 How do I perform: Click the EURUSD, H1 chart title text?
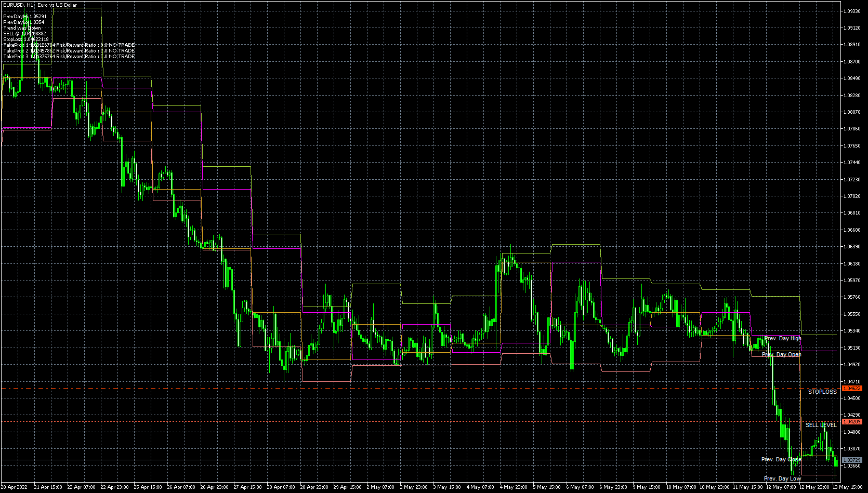[40, 5]
